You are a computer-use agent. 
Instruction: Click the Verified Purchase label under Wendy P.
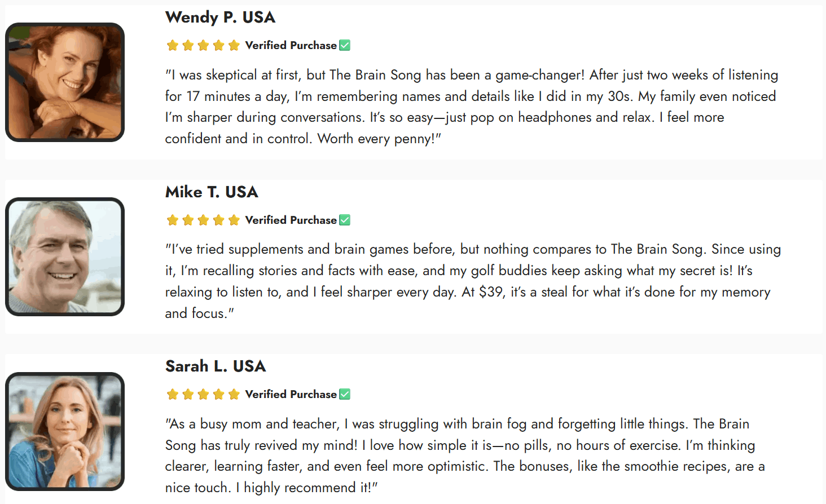click(x=291, y=46)
